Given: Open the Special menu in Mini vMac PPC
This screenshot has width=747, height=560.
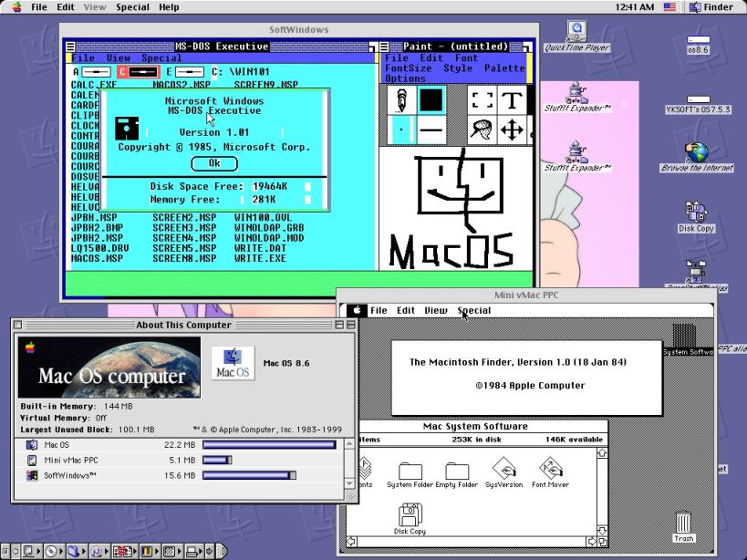Looking at the screenshot, I should point(472,310).
